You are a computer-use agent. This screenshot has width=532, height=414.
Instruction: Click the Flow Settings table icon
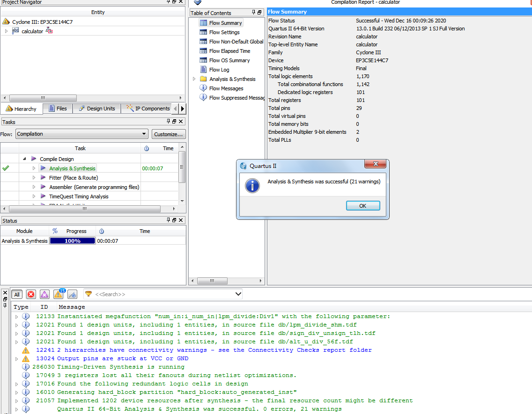tap(203, 32)
